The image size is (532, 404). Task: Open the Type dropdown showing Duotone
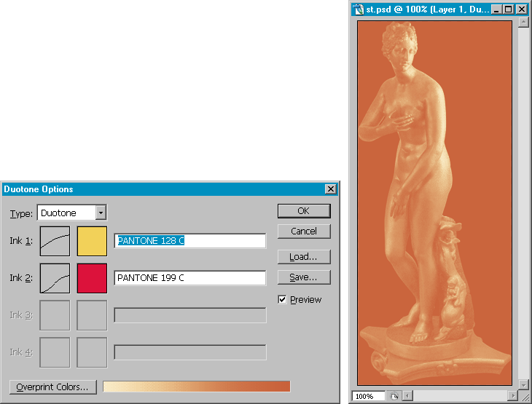(72, 213)
